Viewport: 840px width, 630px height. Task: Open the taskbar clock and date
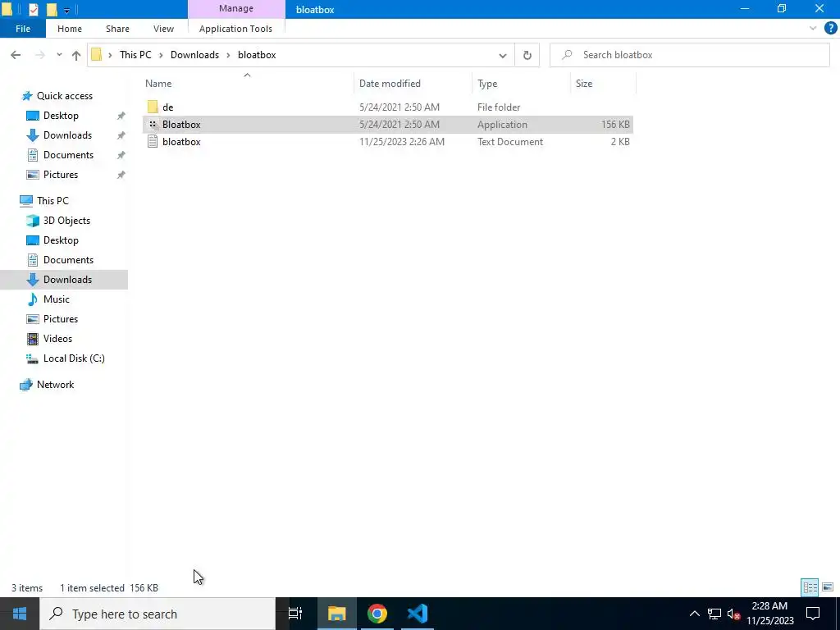pyautogui.click(x=769, y=614)
